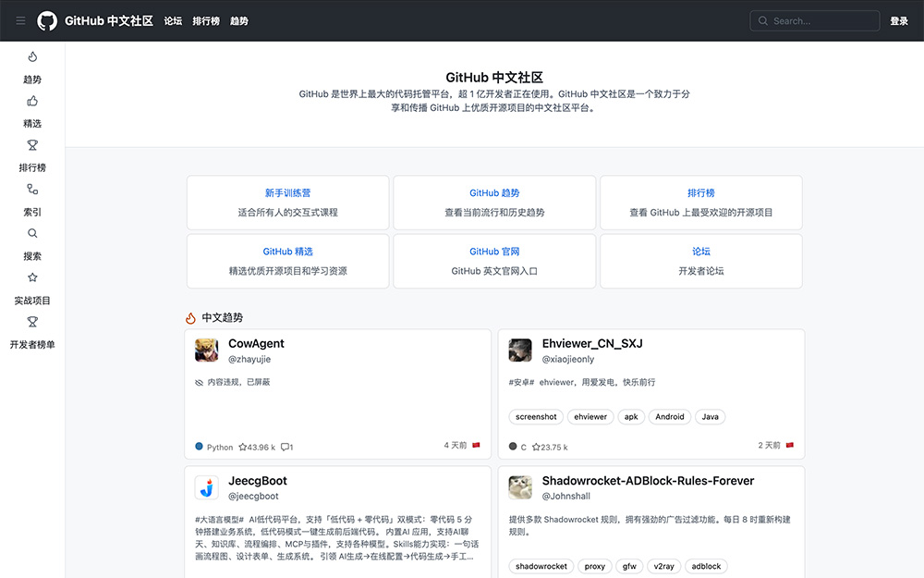This screenshot has width=924, height=578.
Task: Open the @Johnshall author link
Action: [x=566, y=497]
